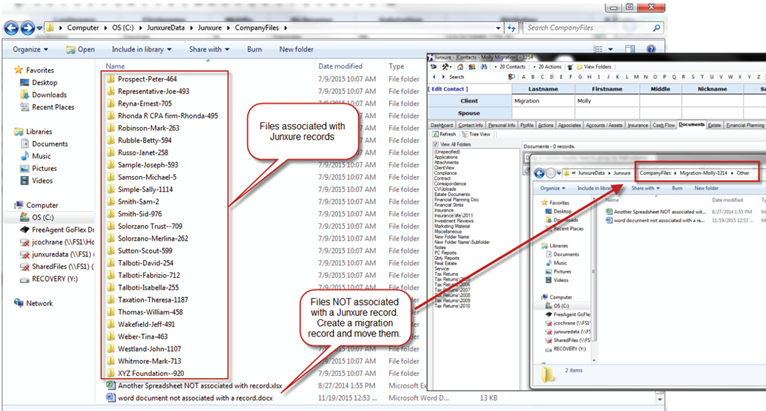This screenshot has width=766, height=411.
Task: Select Taxation-Theresa-1187 folder
Action: 152,300
